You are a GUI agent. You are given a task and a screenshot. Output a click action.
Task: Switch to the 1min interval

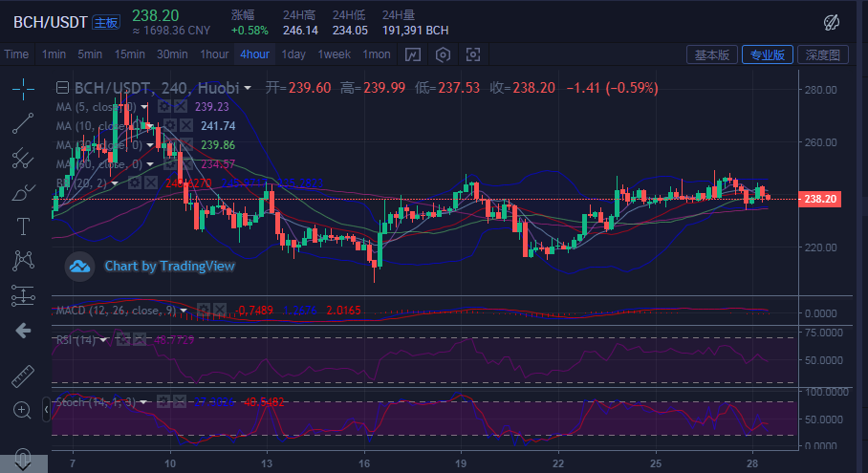pos(54,54)
